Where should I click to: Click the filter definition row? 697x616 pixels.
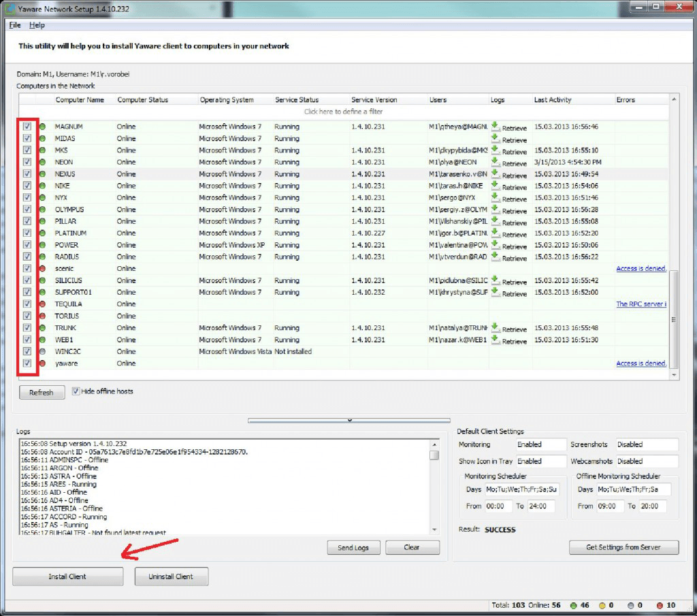click(x=343, y=112)
